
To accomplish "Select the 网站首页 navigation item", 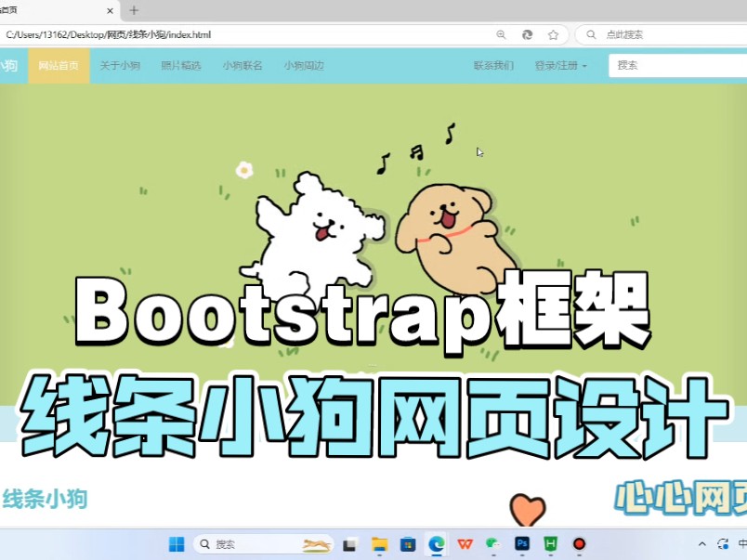I will [x=58, y=66].
